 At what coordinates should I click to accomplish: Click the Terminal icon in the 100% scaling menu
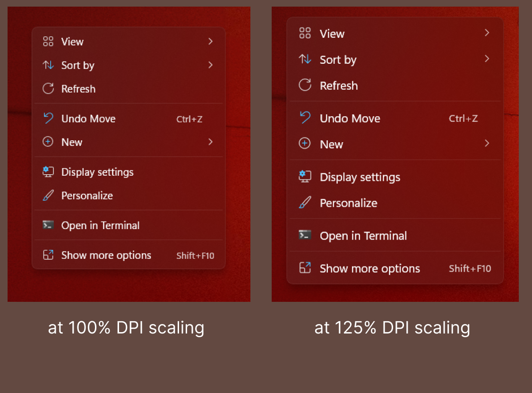pos(48,225)
